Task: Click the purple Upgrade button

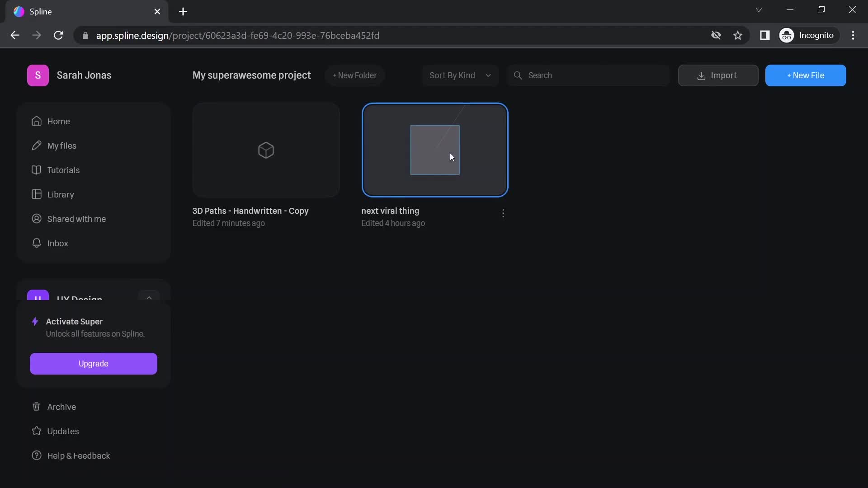Action: click(94, 364)
